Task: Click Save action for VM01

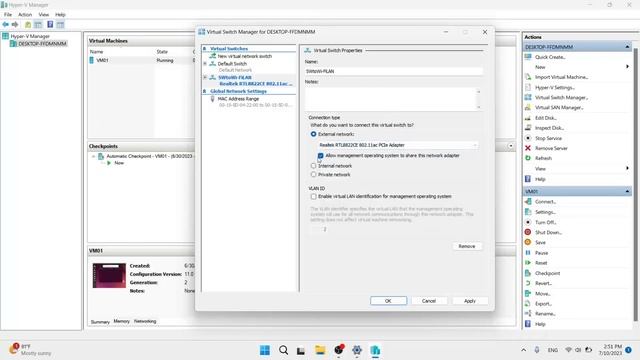Action: tap(540, 242)
